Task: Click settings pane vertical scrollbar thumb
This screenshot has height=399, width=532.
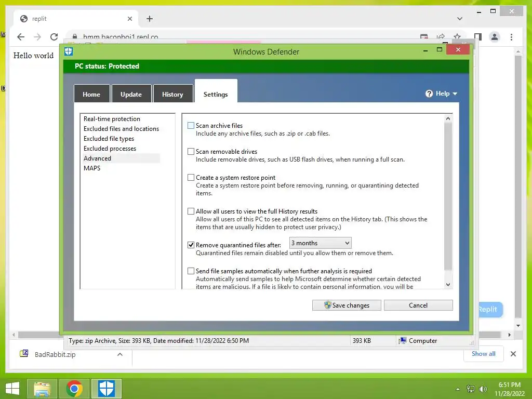Action: point(448,196)
